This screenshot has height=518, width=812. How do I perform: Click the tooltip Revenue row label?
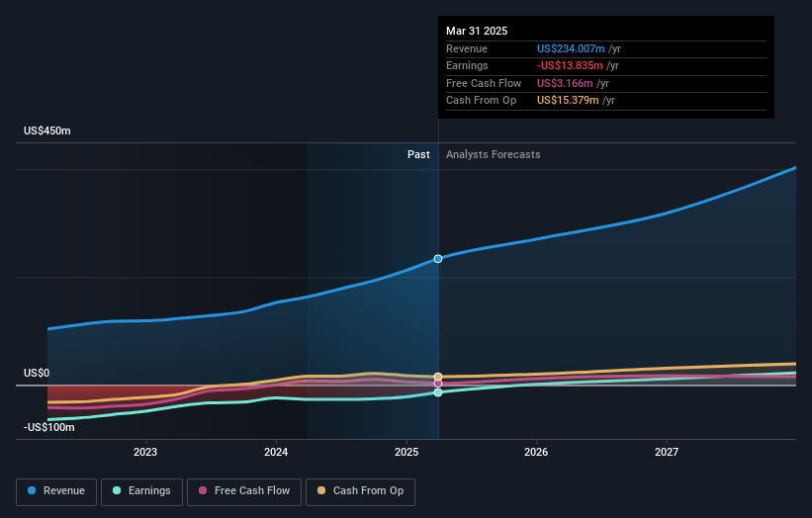coord(467,48)
